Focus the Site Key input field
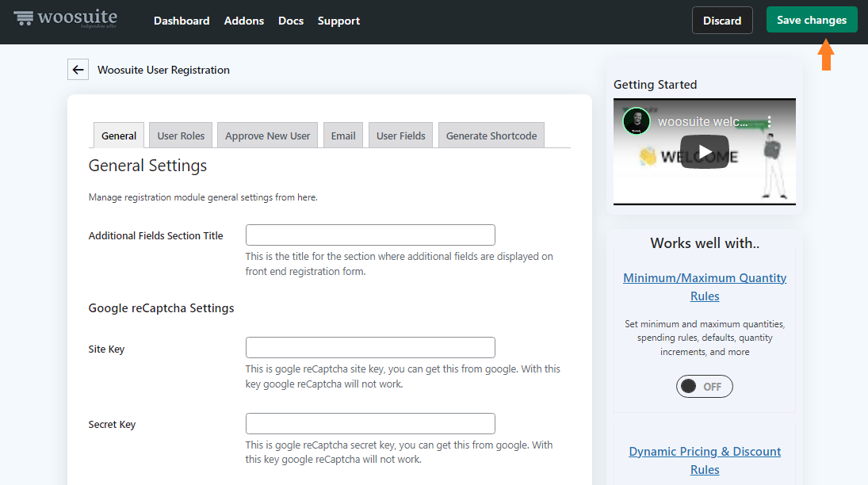This screenshot has width=868, height=485. pyautogui.click(x=370, y=347)
